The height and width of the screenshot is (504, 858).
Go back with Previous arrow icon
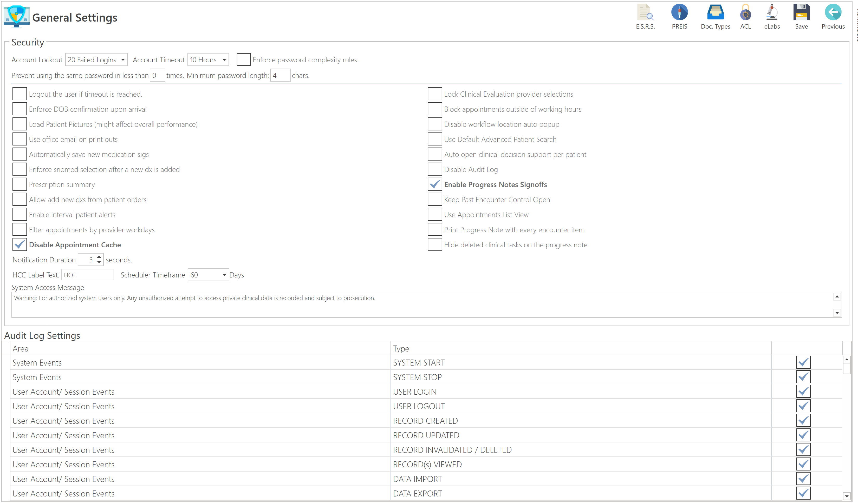pyautogui.click(x=833, y=12)
